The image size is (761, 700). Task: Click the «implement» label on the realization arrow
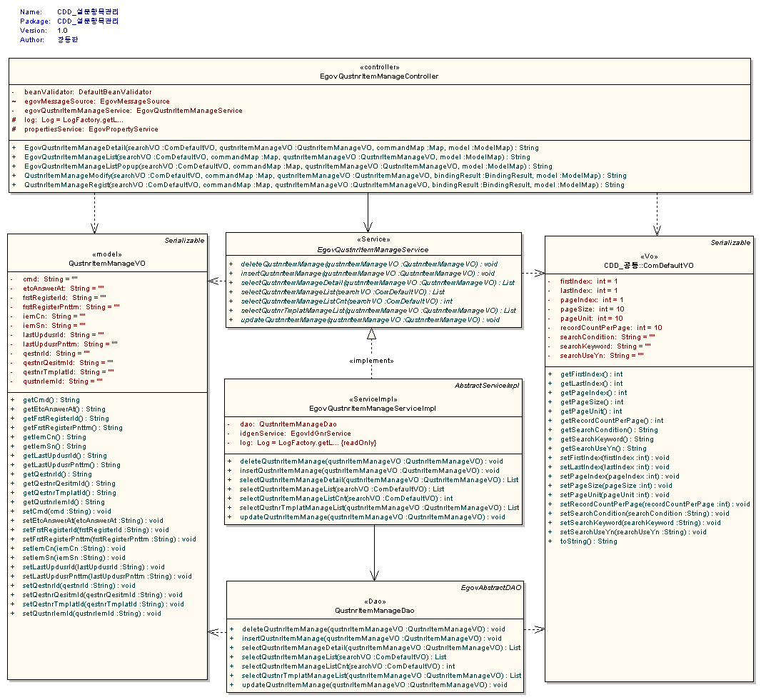pos(371,361)
